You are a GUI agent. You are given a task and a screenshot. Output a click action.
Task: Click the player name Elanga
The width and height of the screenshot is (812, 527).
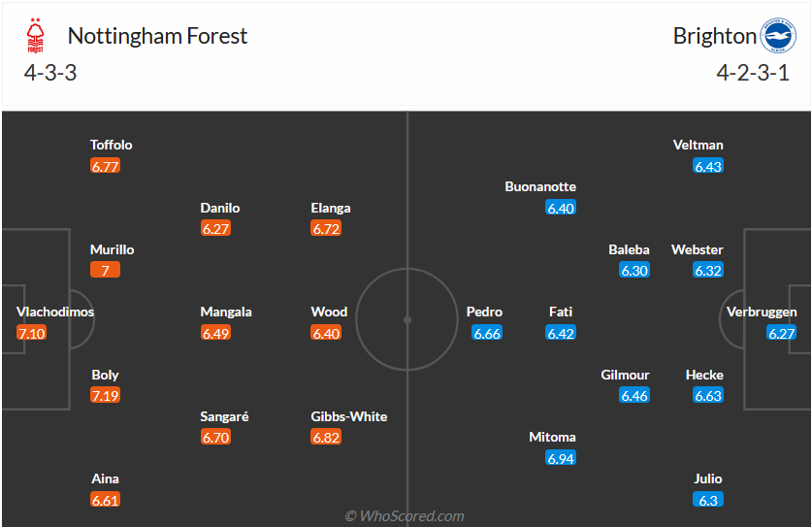coord(331,208)
